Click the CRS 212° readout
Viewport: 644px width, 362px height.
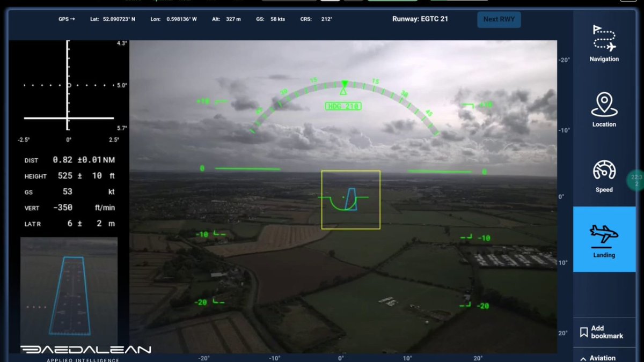(316, 19)
